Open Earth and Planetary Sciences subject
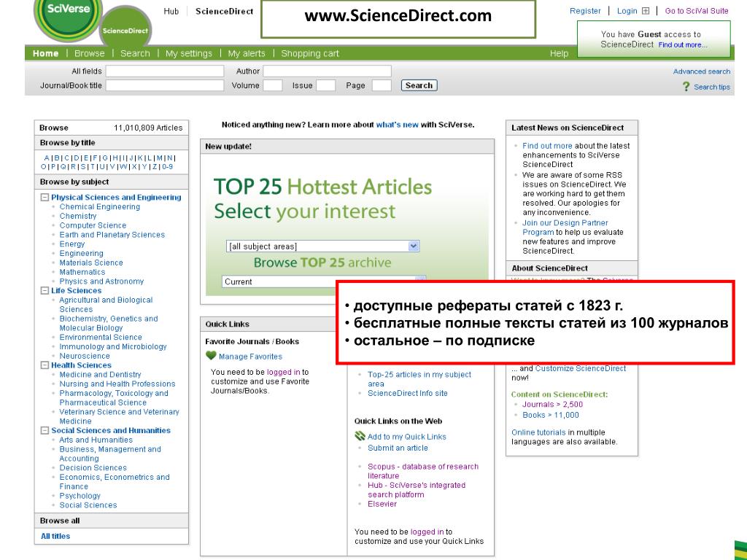Image resolution: width=747 pixels, height=560 pixels. (x=112, y=234)
